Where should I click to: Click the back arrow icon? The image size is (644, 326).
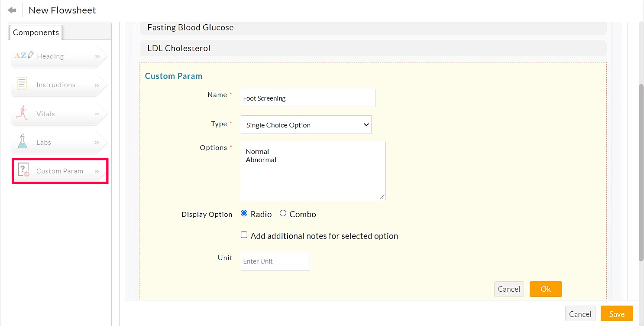point(12,10)
